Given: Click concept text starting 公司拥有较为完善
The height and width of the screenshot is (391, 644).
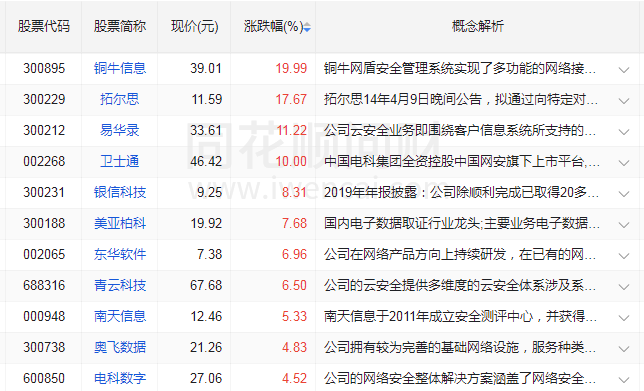Looking at the screenshot, I should point(460,347).
